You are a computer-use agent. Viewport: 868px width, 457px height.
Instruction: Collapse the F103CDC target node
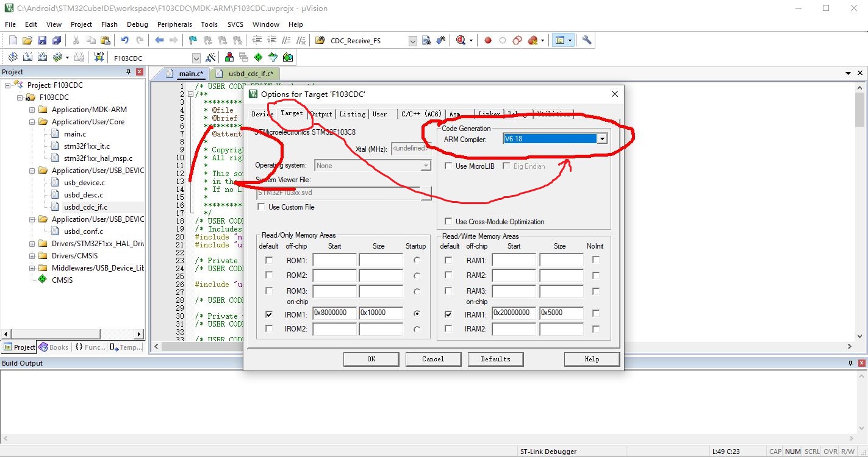point(20,97)
